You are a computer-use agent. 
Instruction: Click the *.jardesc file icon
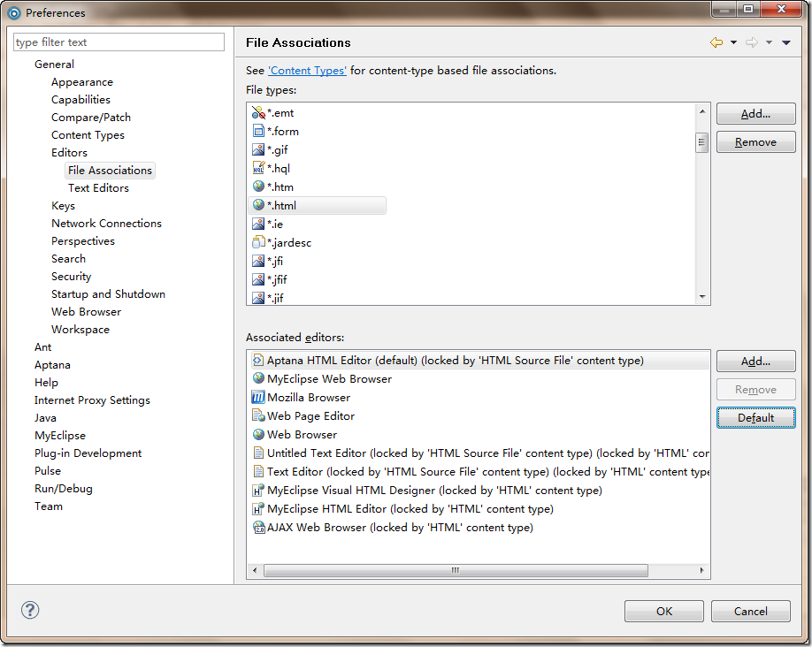[x=258, y=242]
